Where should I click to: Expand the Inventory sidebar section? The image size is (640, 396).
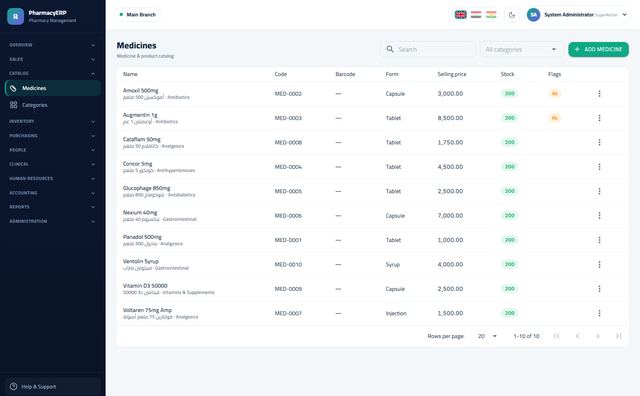[52, 121]
